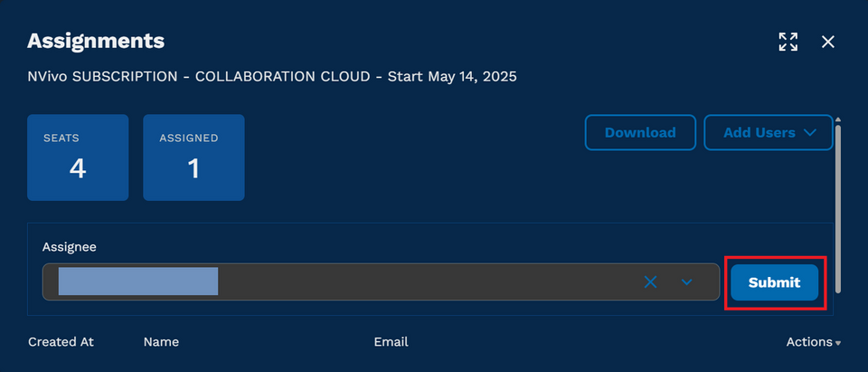Click the NVivo subscription subtitle text
Viewport: 868px width, 372px height.
click(272, 77)
